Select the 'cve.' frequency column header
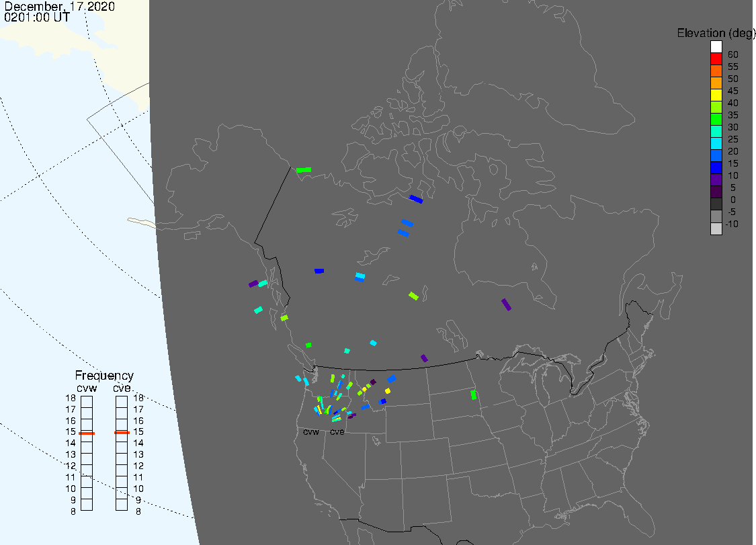756x545 pixels. tap(122, 388)
